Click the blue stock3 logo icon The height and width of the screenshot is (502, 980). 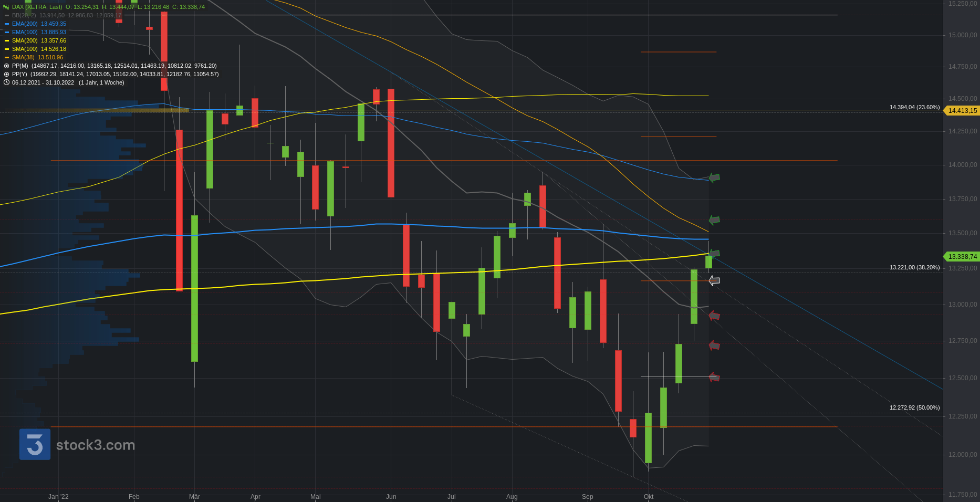click(35, 444)
